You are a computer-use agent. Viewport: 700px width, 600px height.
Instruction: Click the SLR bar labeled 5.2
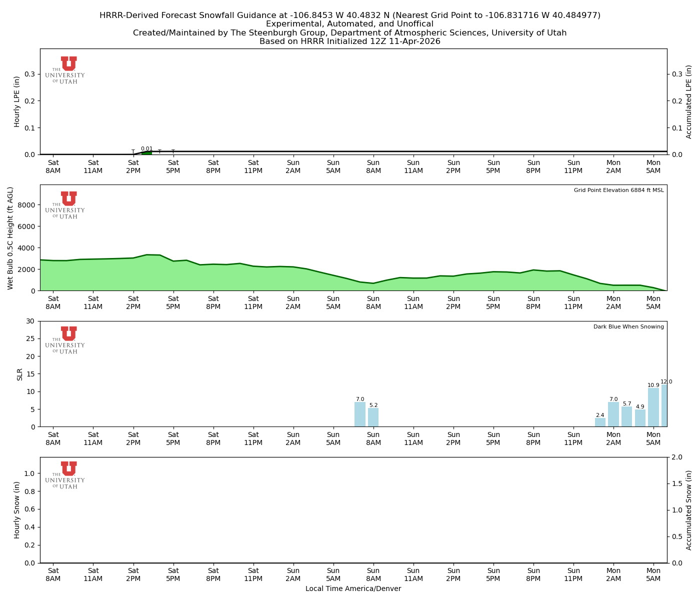(373, 417)
